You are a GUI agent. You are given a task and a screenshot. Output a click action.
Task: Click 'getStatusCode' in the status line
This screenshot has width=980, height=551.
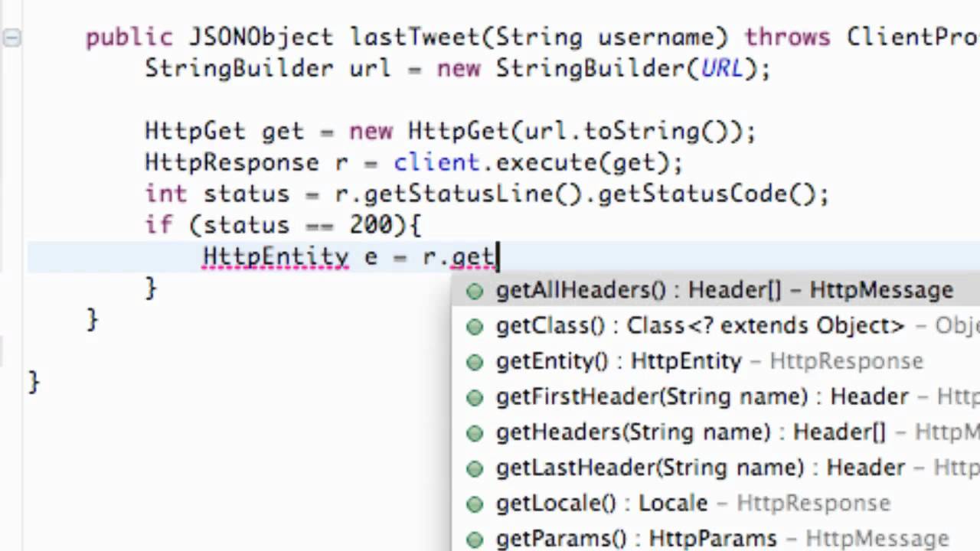coord(691,194)
